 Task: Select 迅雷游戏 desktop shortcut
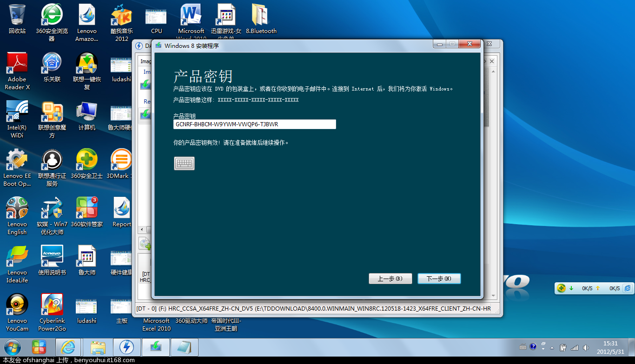pyautogui.click(x=226, y=21)
